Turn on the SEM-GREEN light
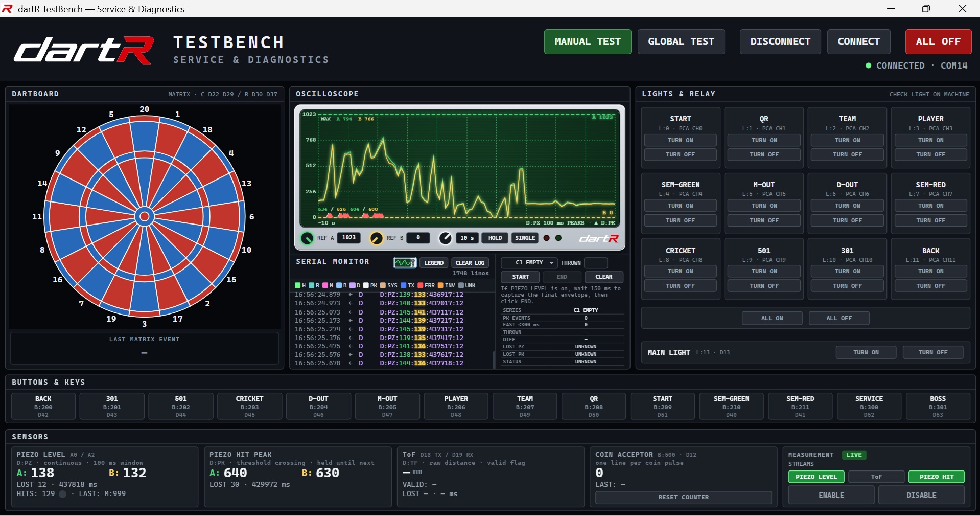 click(681, 206)
